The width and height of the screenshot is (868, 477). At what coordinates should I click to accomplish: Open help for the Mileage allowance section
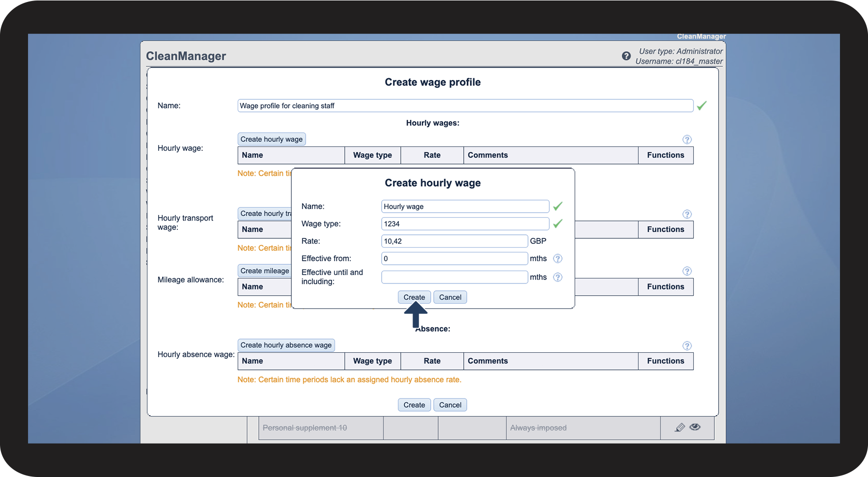(687, 271)
